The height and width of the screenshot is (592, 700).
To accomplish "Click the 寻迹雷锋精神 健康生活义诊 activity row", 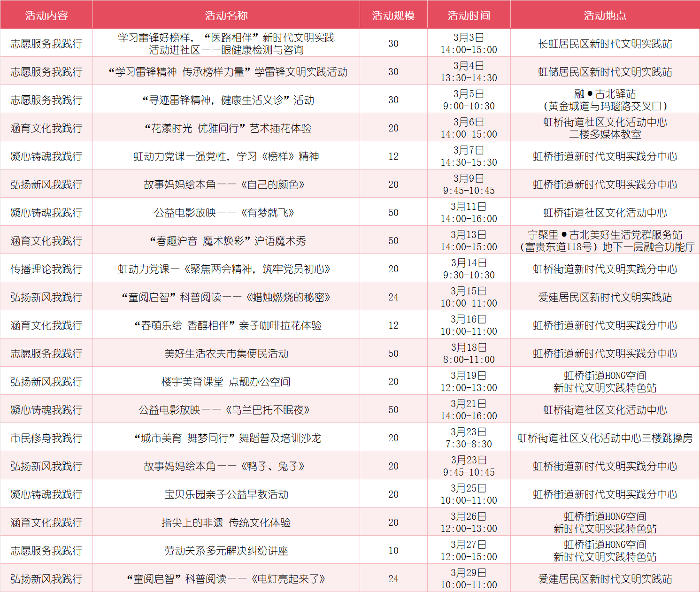I will (x=227, y=99).
